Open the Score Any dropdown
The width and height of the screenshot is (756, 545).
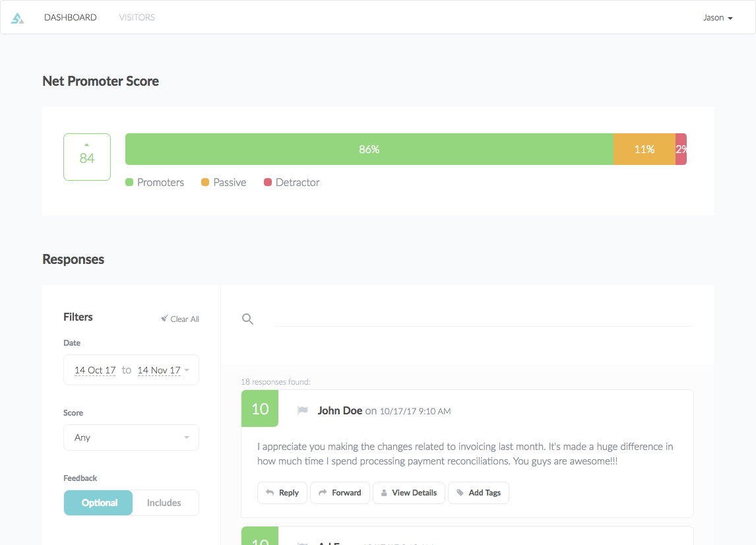click(x=131, y=437)
